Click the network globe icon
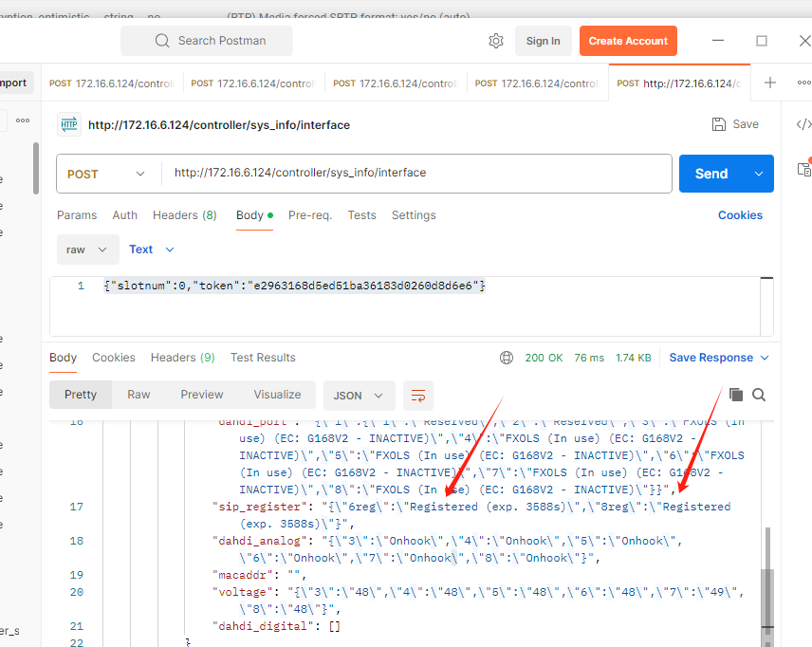812x647 pixels. point(507,358)
